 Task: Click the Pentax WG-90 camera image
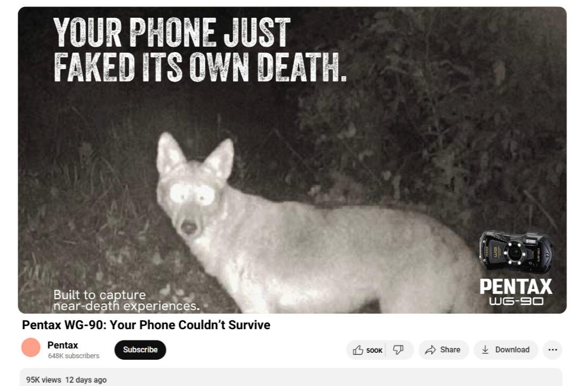pos(516,252)
